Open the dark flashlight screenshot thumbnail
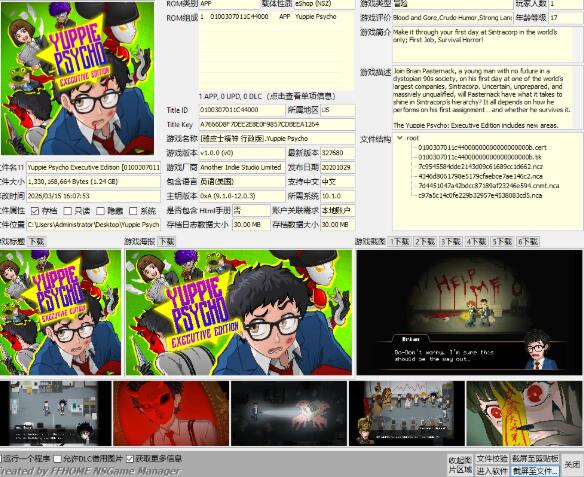The width and height of the screenshot is (584, 477). 289,413
